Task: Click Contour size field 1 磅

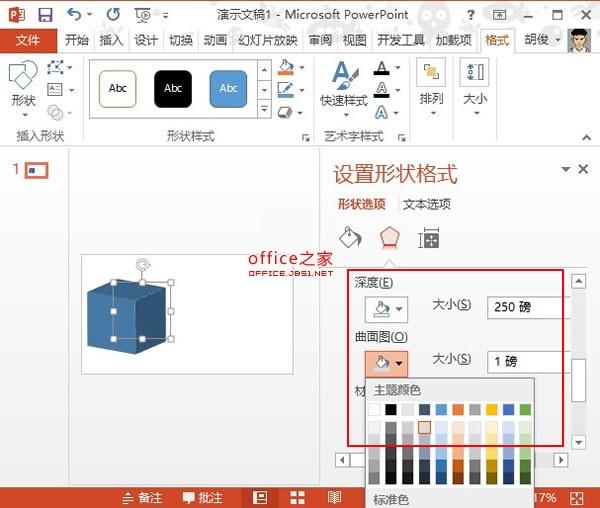Action: tap(528, 361)
